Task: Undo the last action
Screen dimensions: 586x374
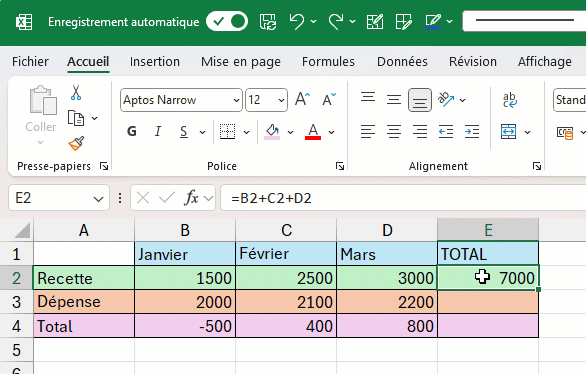Action: point(297,22)
